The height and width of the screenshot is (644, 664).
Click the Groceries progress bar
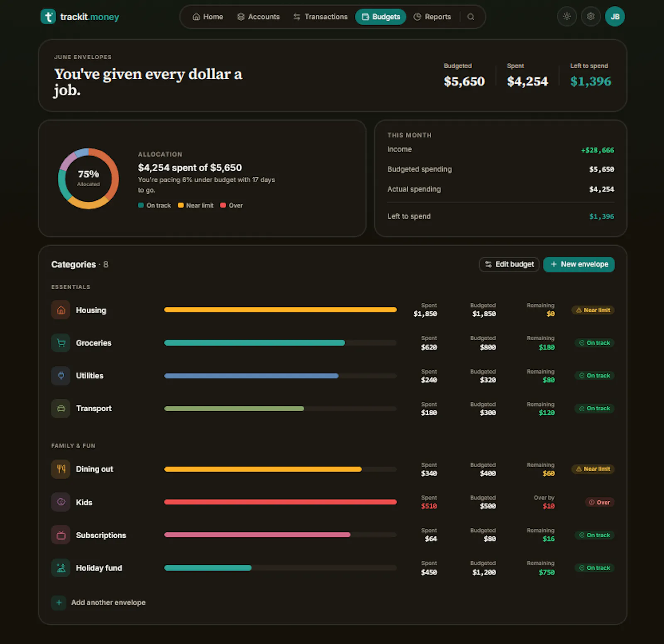point(281,343)
